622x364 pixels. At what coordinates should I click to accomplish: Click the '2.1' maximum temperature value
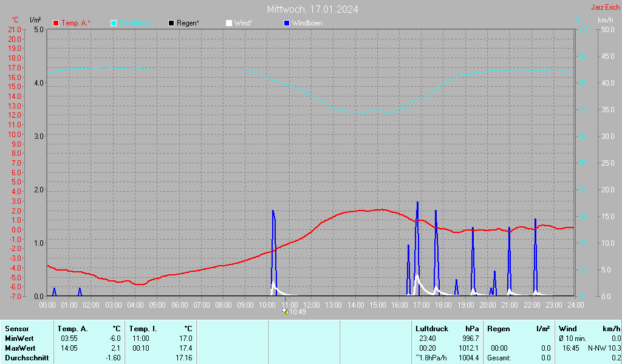116,348
